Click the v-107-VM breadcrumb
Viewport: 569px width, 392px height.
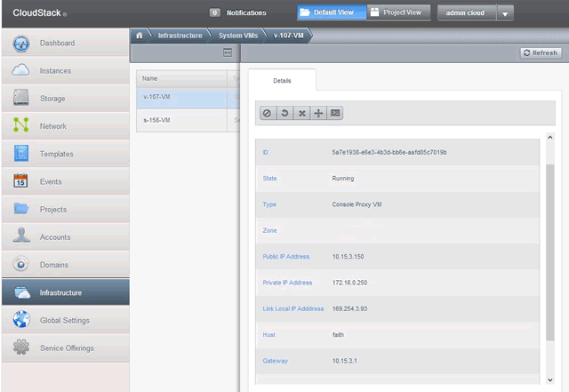click(x=288, y=36)
